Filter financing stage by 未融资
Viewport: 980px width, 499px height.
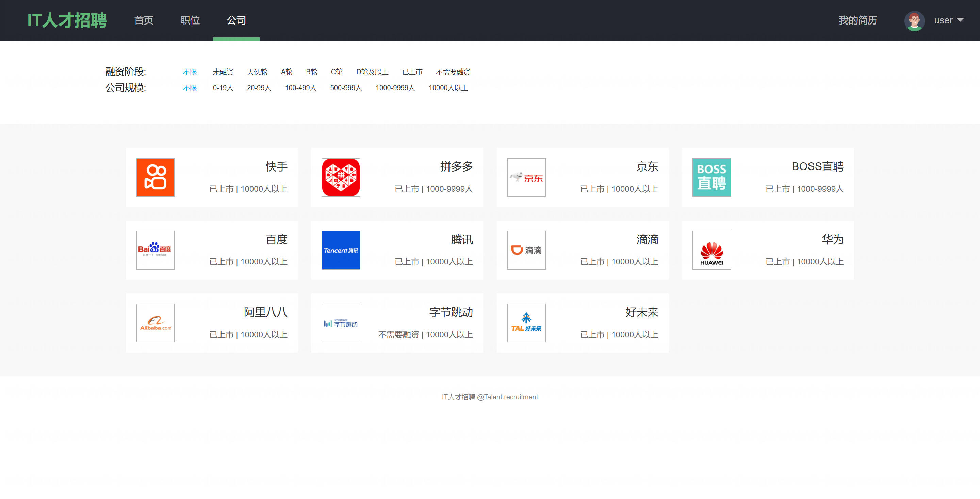pos(223,72)
